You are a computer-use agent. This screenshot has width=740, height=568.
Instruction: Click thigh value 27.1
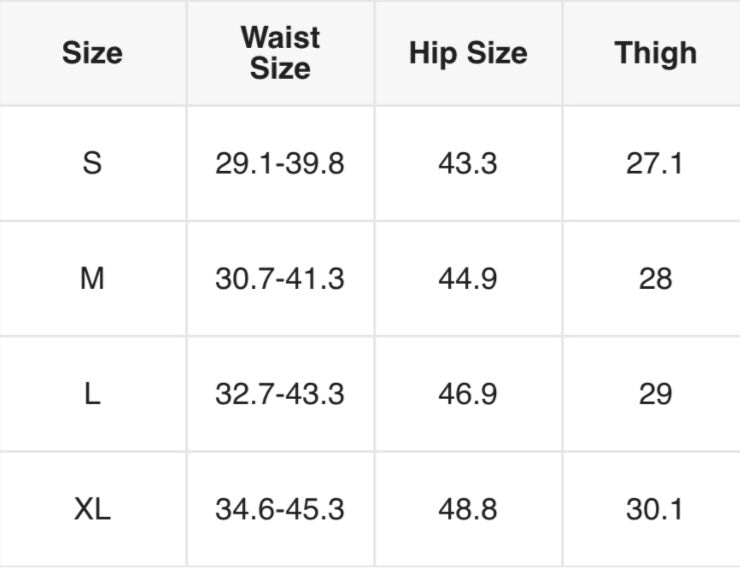655,163
